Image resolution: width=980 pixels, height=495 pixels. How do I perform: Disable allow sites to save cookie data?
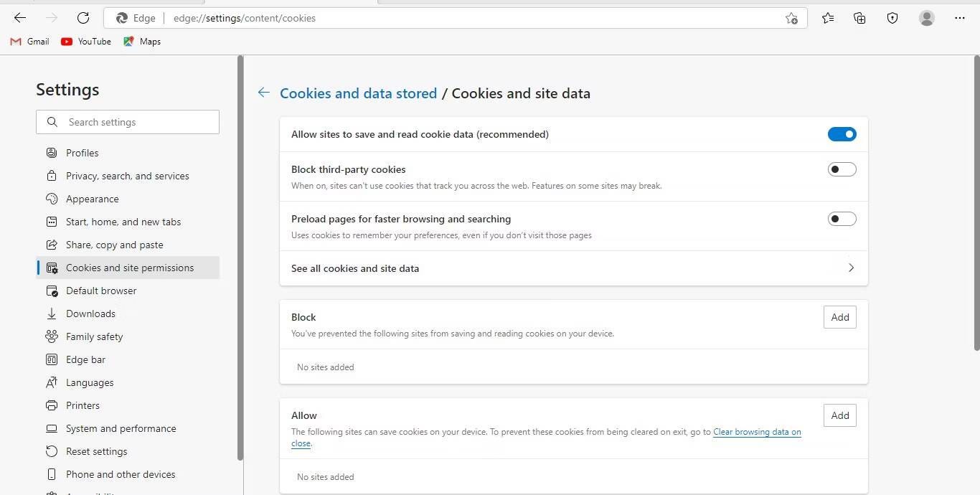click(x=842, y=133)
